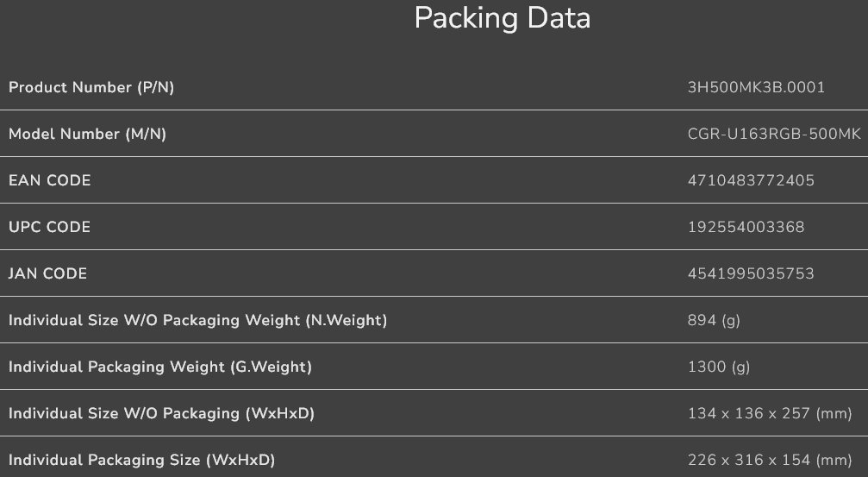868x477 pixels.
Task: Click the product number value 3H500MK3B.0001
Action: (x=756, y=87)
